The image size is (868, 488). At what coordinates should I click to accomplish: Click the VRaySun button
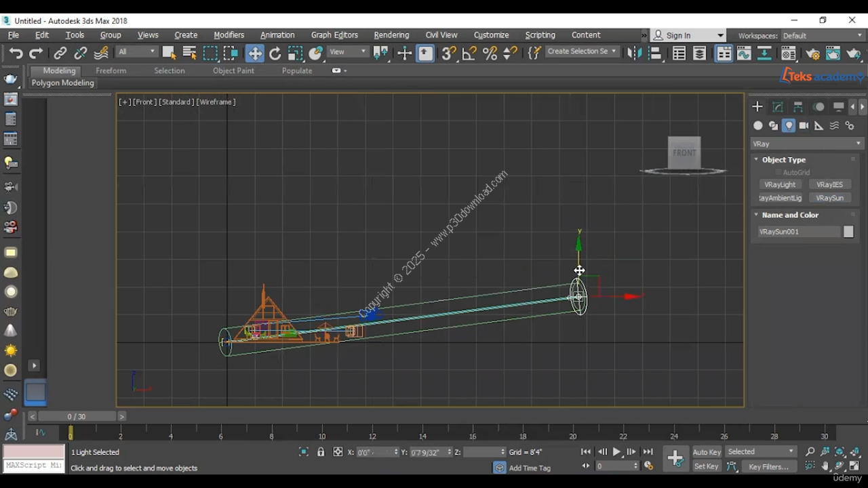(829, 198)
